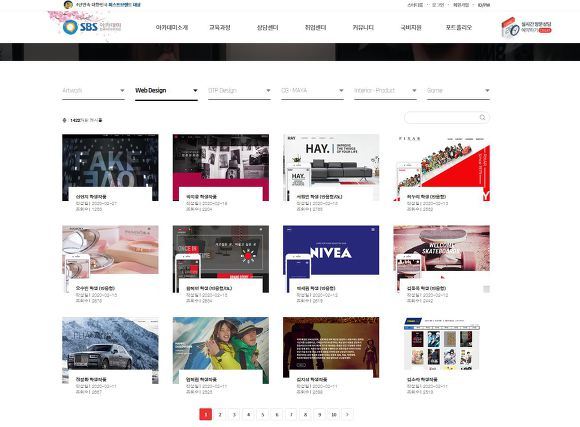Screen dimensions: 580x427
Task: Open the 커뮤니티 menu
Action: pyautogui.click(x=363, y=27)
